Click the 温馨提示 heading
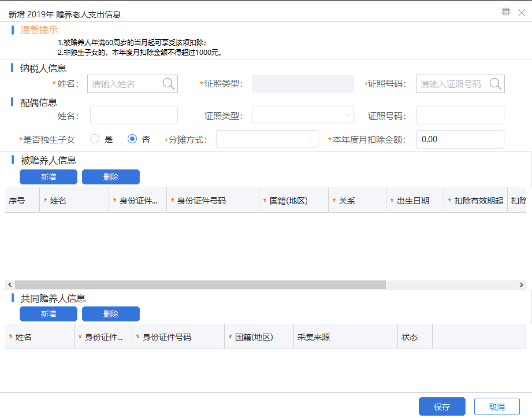 click(x=39, y=30)
